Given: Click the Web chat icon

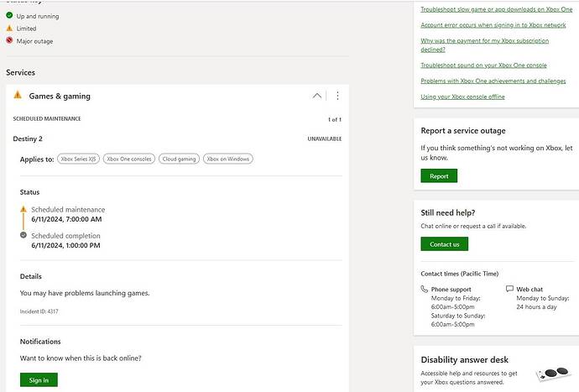Looking at the screenshot, I should (510, 289).
